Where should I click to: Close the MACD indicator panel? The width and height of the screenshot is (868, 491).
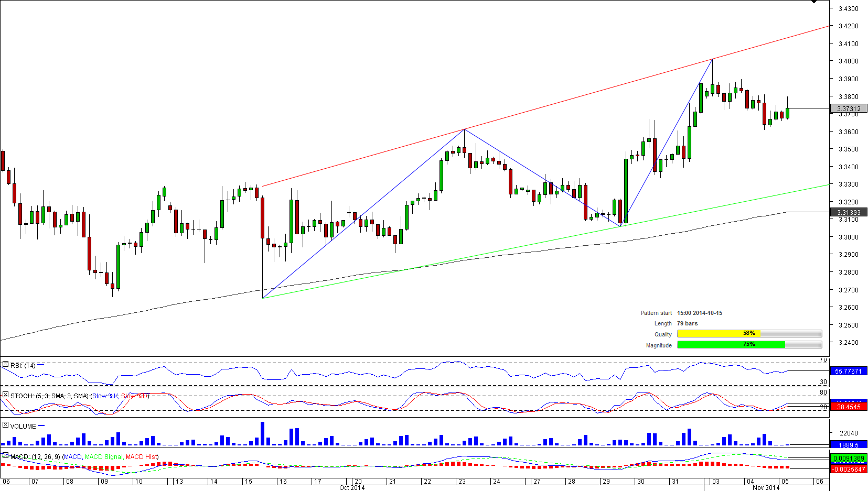pyautogui.click(x=5, y=455)
